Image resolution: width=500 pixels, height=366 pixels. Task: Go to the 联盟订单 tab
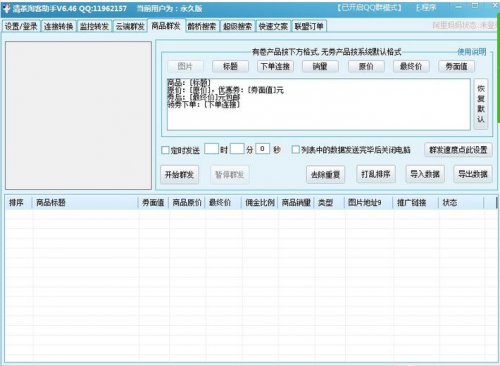[x=309, y=26]
